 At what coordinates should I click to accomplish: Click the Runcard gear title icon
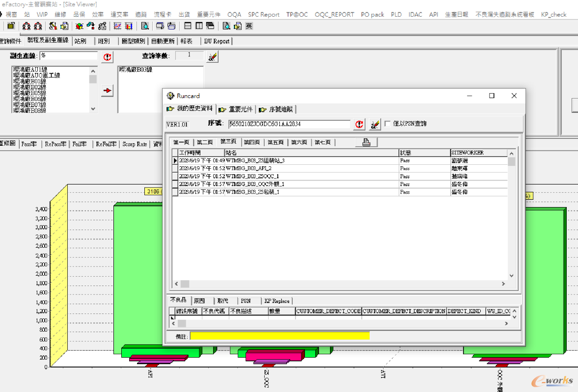[x=170, y=96]
